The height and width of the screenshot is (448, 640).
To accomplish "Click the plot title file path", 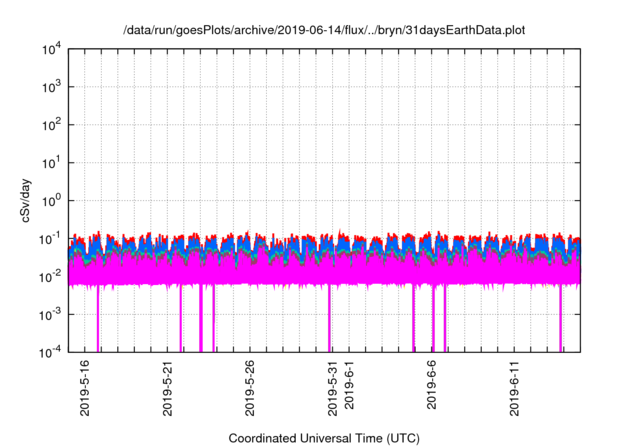I will [x=324, y=30].
